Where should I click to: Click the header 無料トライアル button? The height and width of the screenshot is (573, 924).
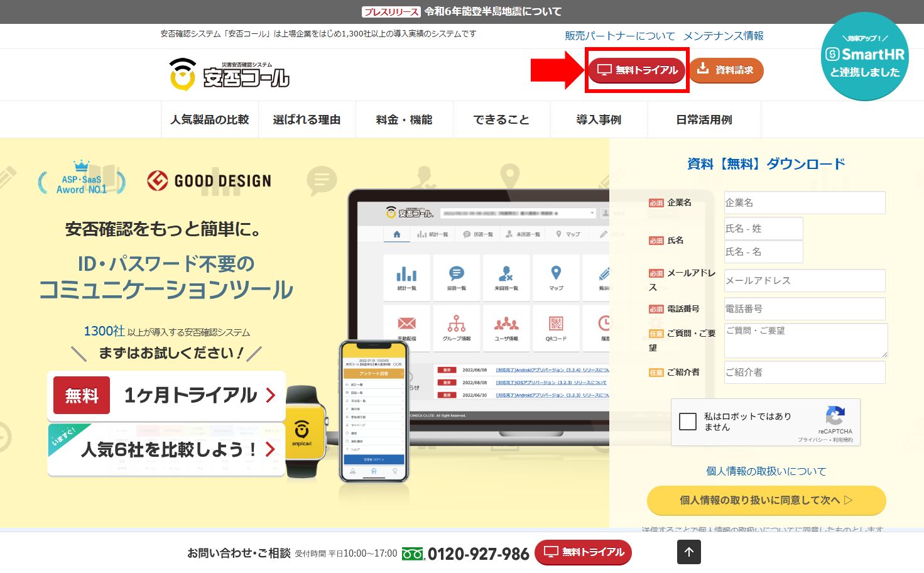[x=637, y=70]
